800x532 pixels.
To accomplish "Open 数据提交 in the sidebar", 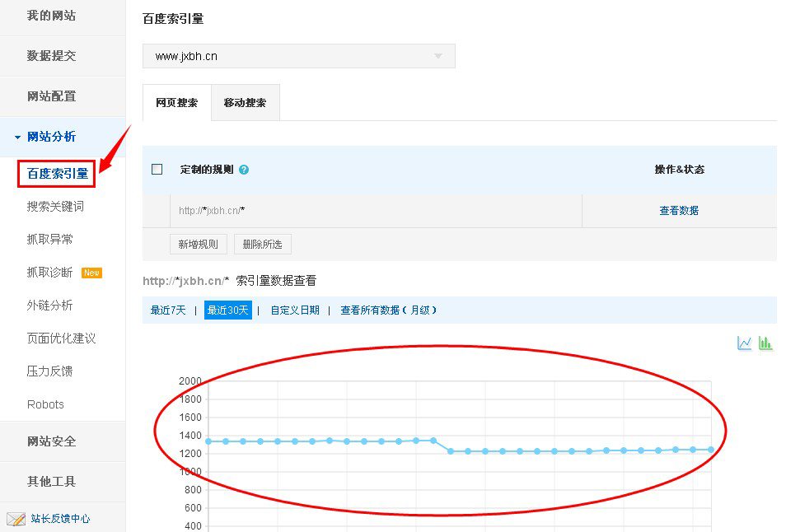I will tap(53, 56).
